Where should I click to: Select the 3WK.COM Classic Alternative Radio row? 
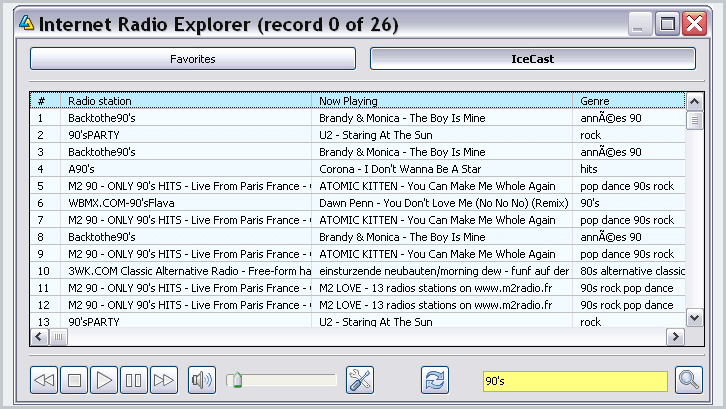[x=357, y=271]
